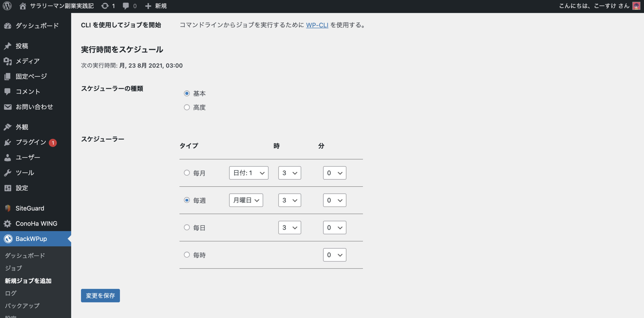The width and height of the screenshot is (644, 318).
Task: Open ジョブ in BackWPup submenu
Action: [x=14, y=268]
